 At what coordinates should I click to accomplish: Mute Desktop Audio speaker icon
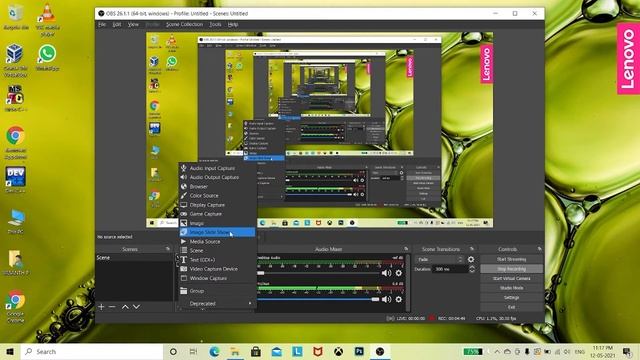pos(386,273)
